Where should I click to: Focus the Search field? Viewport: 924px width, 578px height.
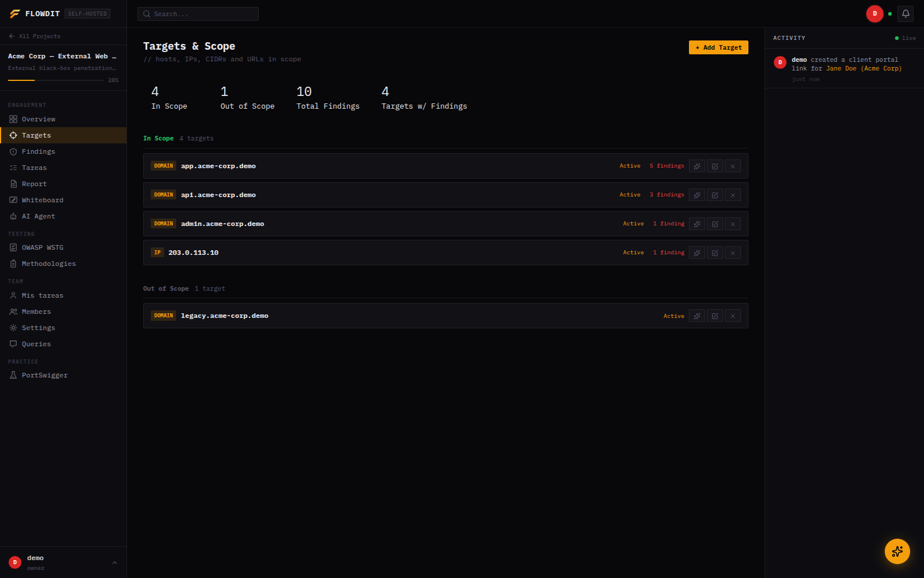[x=198, y=14]
